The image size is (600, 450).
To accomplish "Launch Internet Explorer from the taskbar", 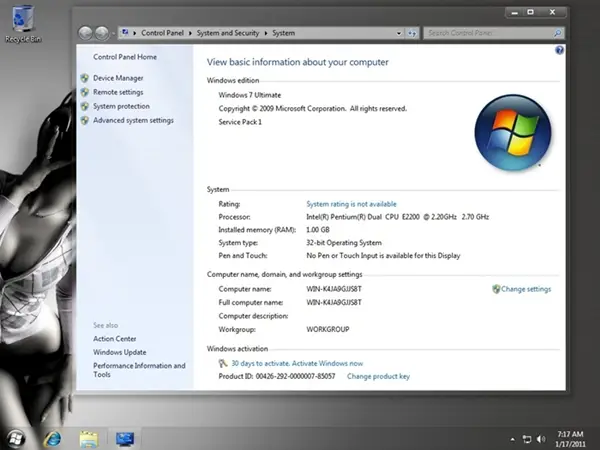I will pos(52,439).
